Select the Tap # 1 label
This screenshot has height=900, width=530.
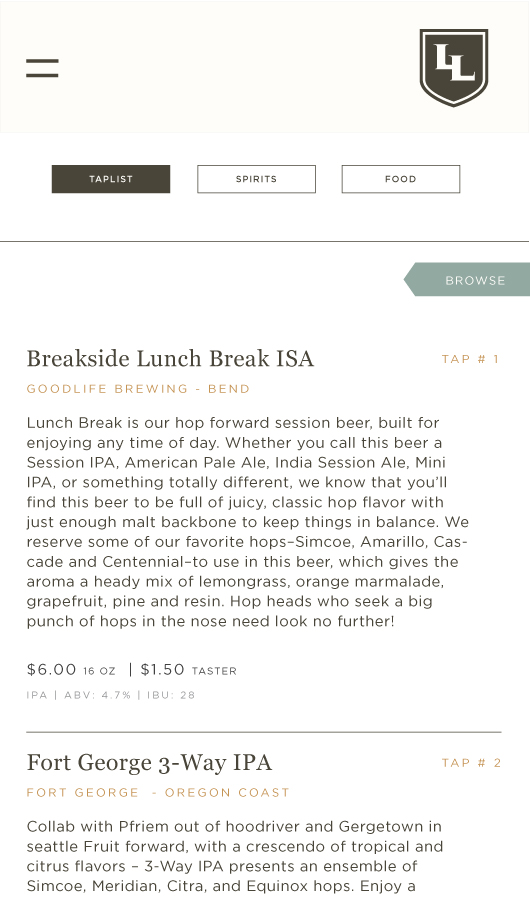(471, 359)
